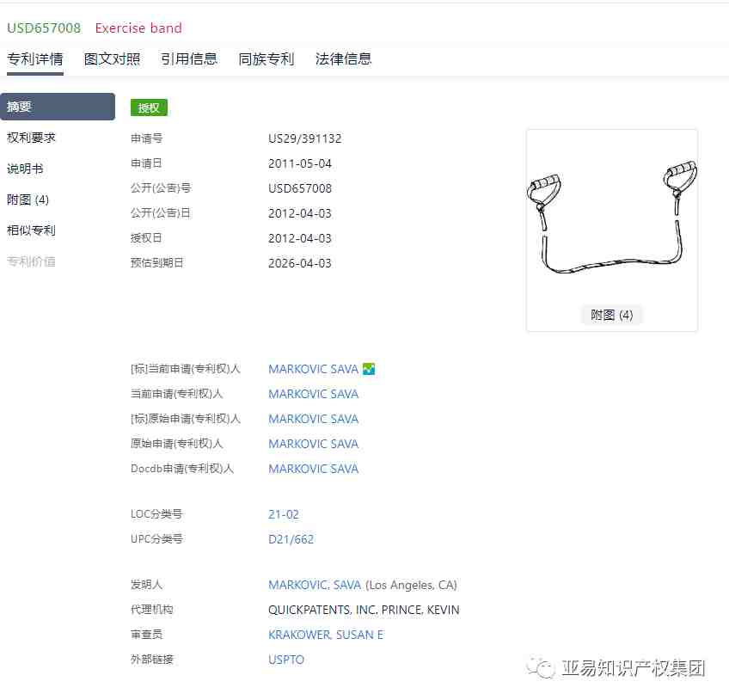The height and width of the screenshot is (700, 729).
Task: Click the USD657008 patent number heading
Action: pyautogui.click(x=44, y=28)
